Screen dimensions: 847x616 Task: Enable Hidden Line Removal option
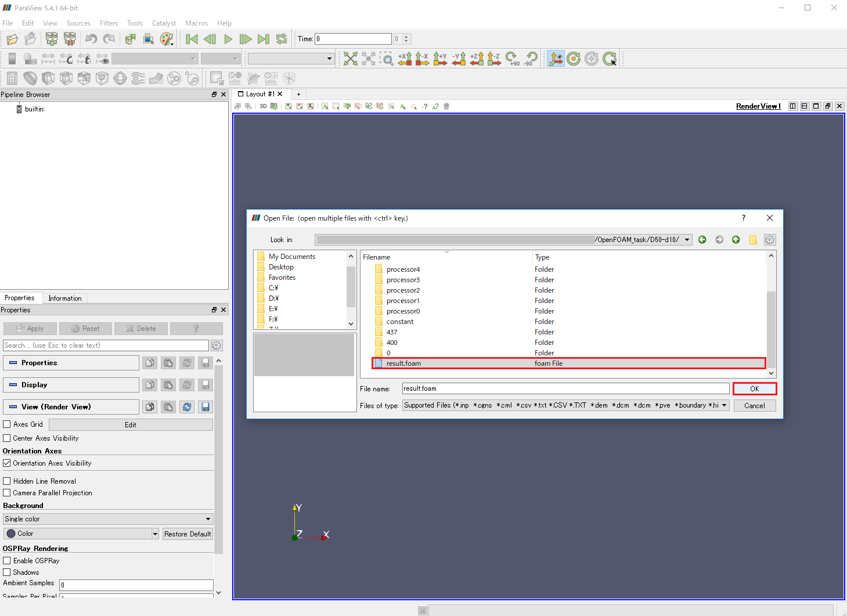(7, 481)
